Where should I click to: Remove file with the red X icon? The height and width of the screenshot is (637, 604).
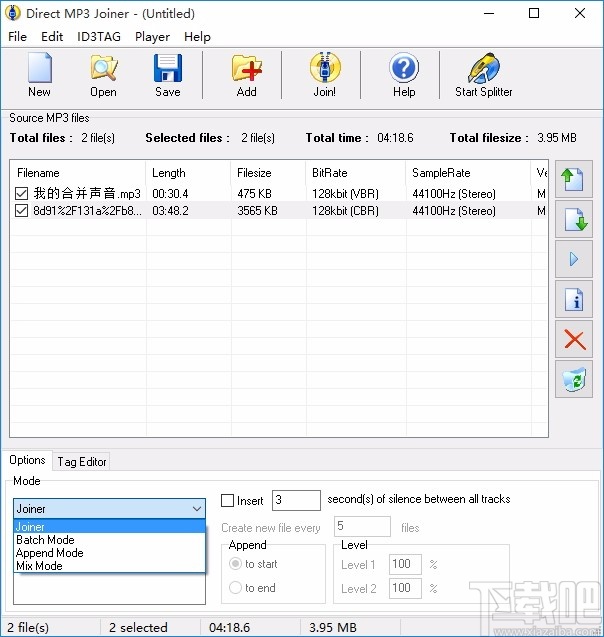coord(574,339)
